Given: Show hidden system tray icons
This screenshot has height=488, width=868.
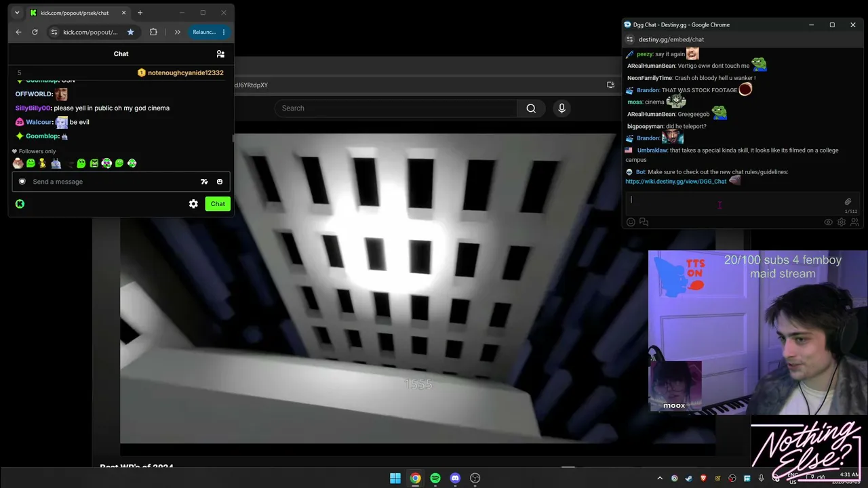Looking at the screenshot, I should (x=660, y=479).
